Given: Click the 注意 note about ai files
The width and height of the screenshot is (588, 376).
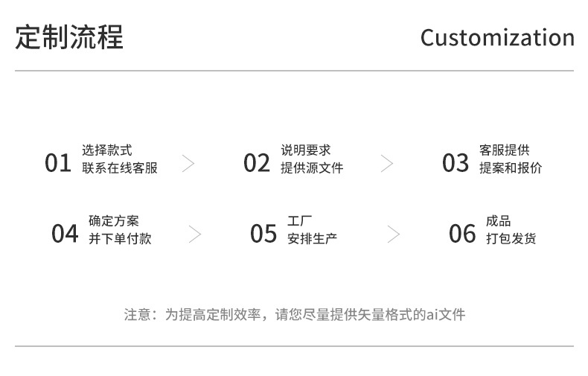Looking at the screenshot, I should (294, 314).
